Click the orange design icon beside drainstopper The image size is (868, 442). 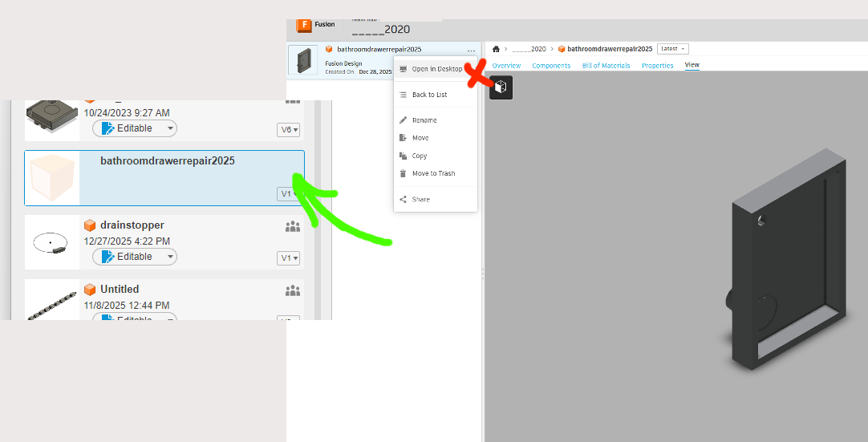pos(90,225)
